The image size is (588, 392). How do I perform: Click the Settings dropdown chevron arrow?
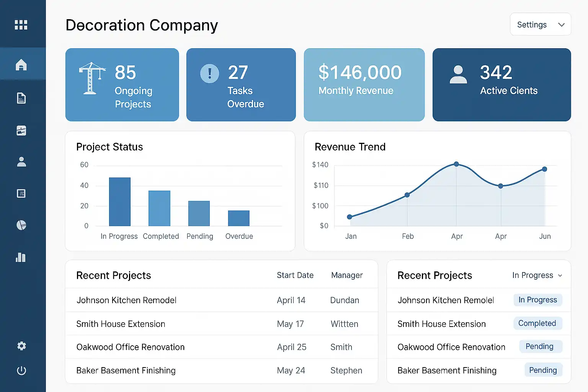coord(561,25)
